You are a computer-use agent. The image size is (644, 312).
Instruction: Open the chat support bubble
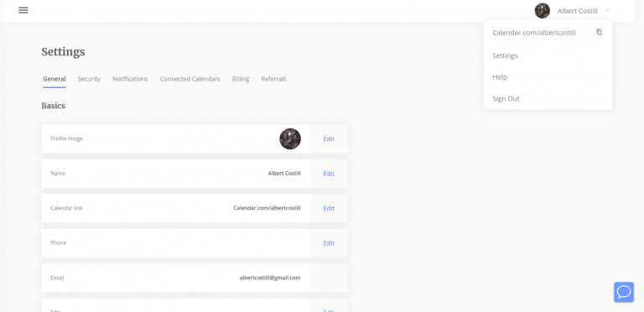pos(624,292)
